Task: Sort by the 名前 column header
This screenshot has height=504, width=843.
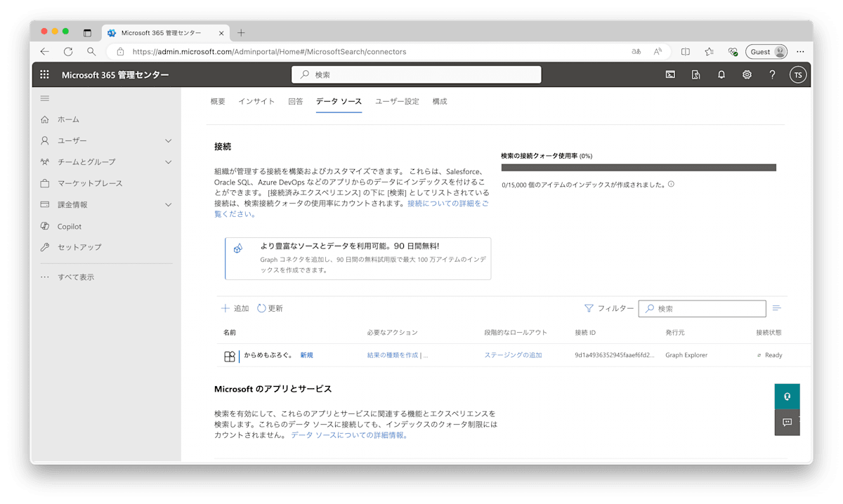Action: (x=230, y=332)
